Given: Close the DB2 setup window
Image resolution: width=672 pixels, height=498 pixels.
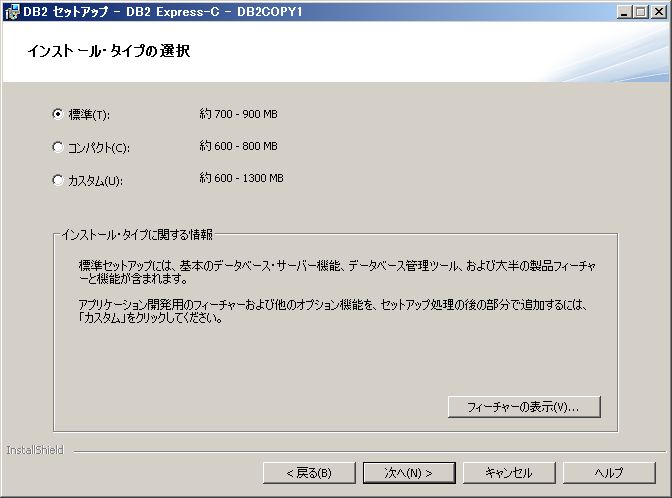Looking at the screenshot, I should click(x=659, y=12).
